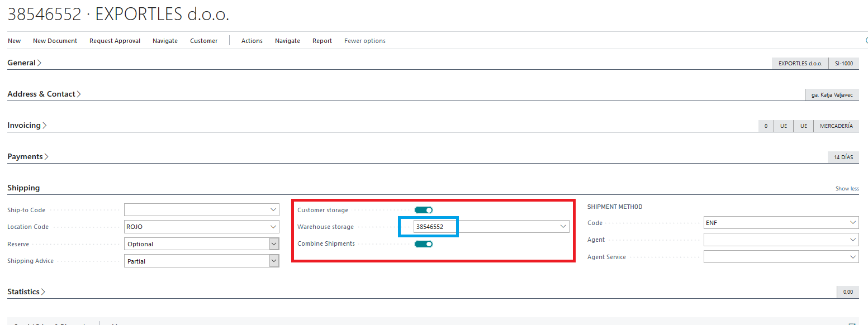
Task: Open the New Document menu
Action: 55,41
